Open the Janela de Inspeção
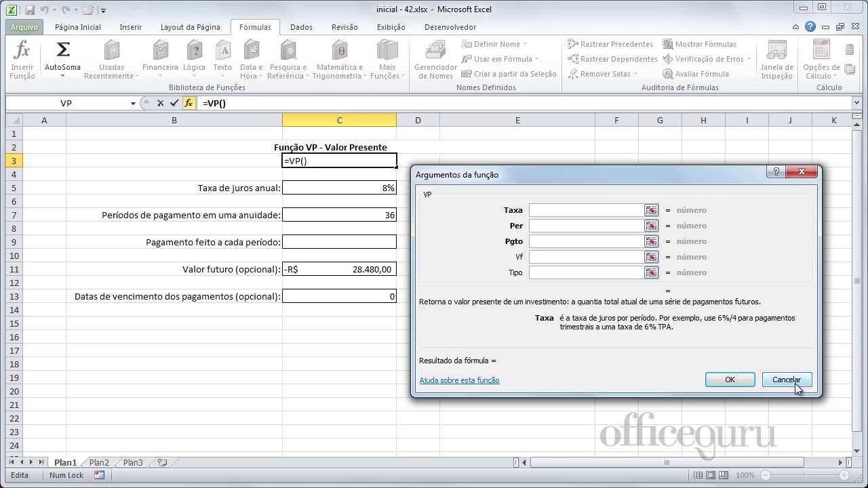The height and width of the screenshot is (488, 868). (776, 51)
